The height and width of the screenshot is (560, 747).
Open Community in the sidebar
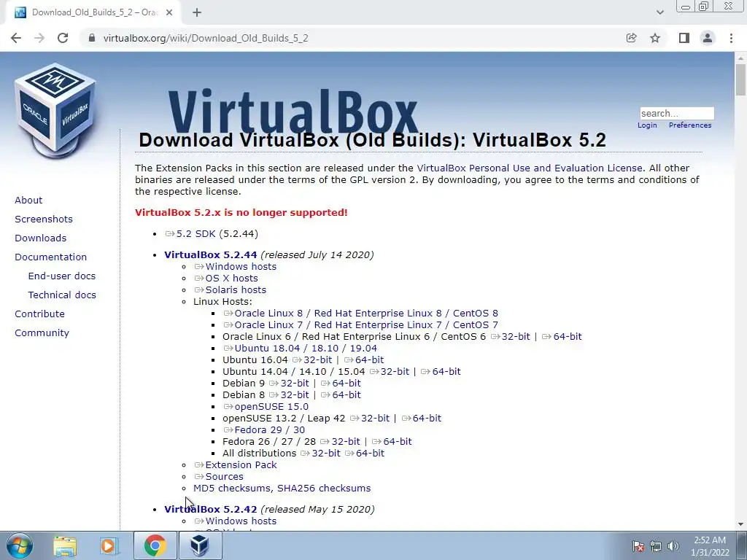[x=42, y=332]
